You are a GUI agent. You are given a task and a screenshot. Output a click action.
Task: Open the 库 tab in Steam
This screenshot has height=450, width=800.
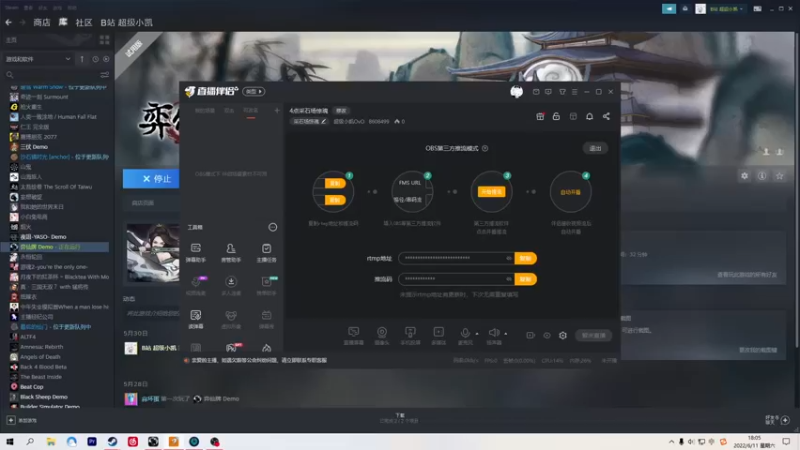click(x=63, y=22)
